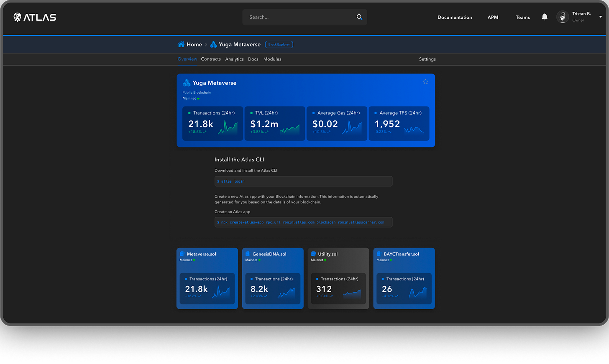Image resolution: width=609 pixels, height=364 pixels.
Task: Click the Home house icon in breadcrumb
Action: point(181,44)
